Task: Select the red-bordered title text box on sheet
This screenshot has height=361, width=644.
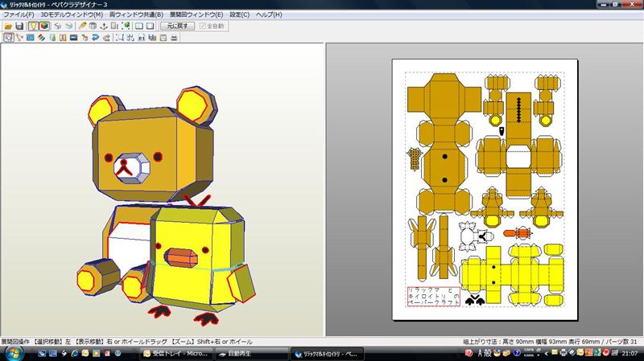Action: pos(433,296)
